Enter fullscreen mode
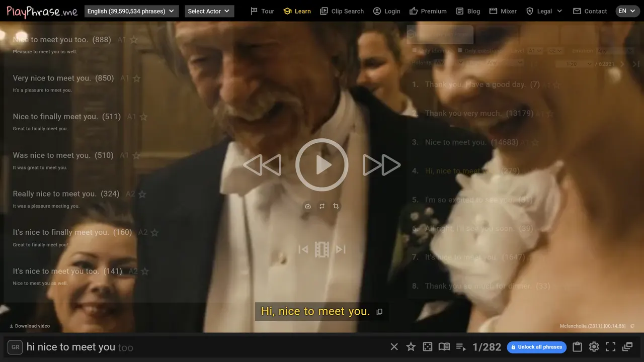644x362 pixels. [611, 347]
